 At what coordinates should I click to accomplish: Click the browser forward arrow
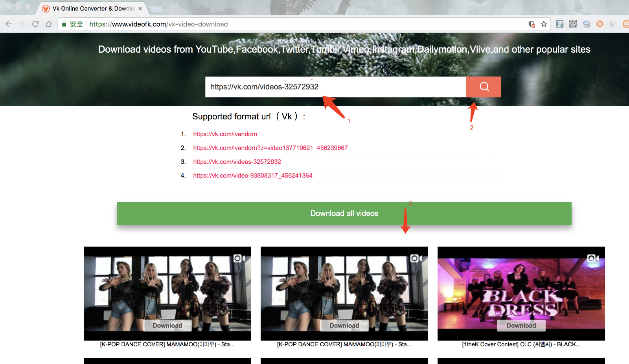coord(22,24)
